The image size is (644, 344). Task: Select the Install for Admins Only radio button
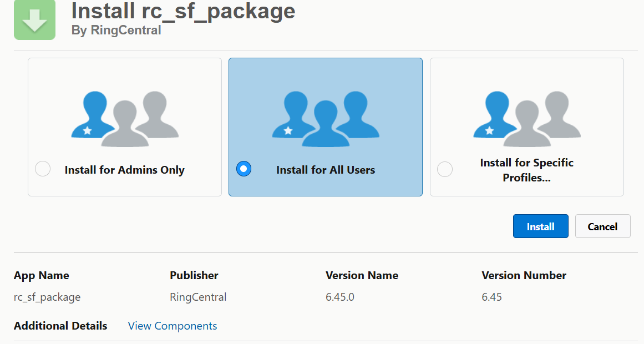(x=43, y=169)
